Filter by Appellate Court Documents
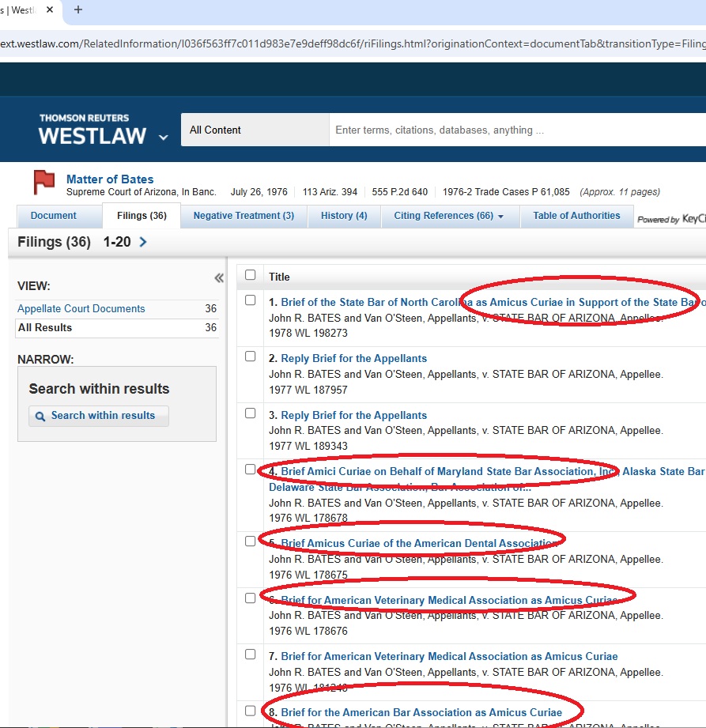706x728 pixels. [x=81, y=309]
